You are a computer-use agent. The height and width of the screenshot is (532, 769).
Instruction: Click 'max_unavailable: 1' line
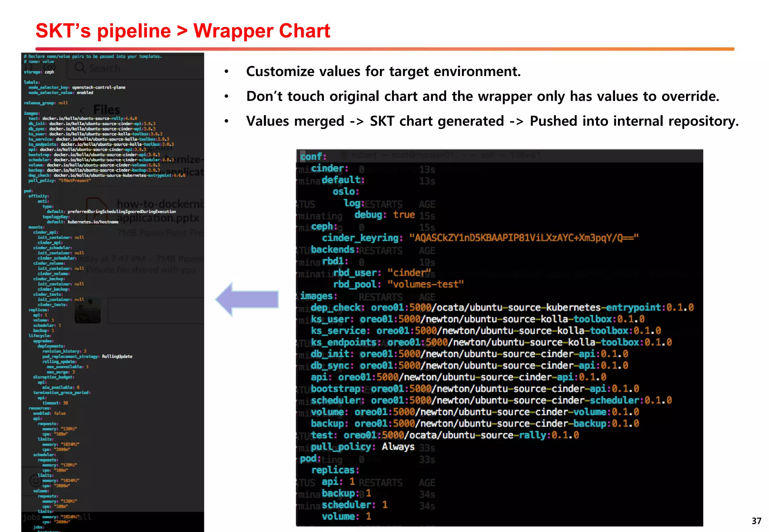click(x=68, y=367)
